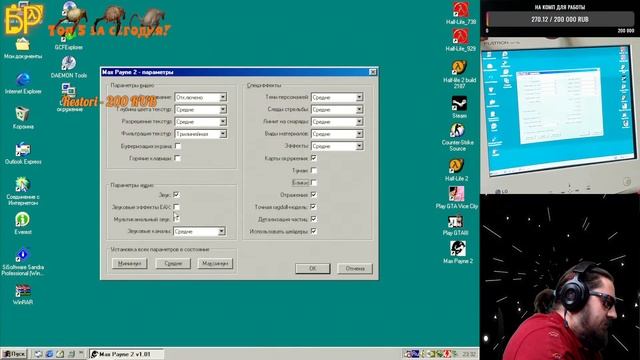Expand the Виды материалов dropdown
Screen dimensions: 640x360
(x=337, y=134)
